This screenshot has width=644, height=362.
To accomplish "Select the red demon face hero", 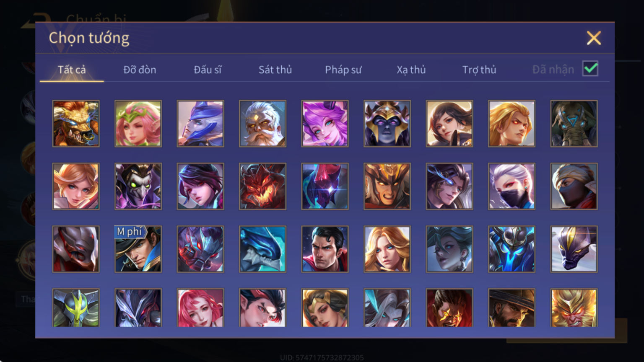I will pyautogui.click(x=262, y=186).
